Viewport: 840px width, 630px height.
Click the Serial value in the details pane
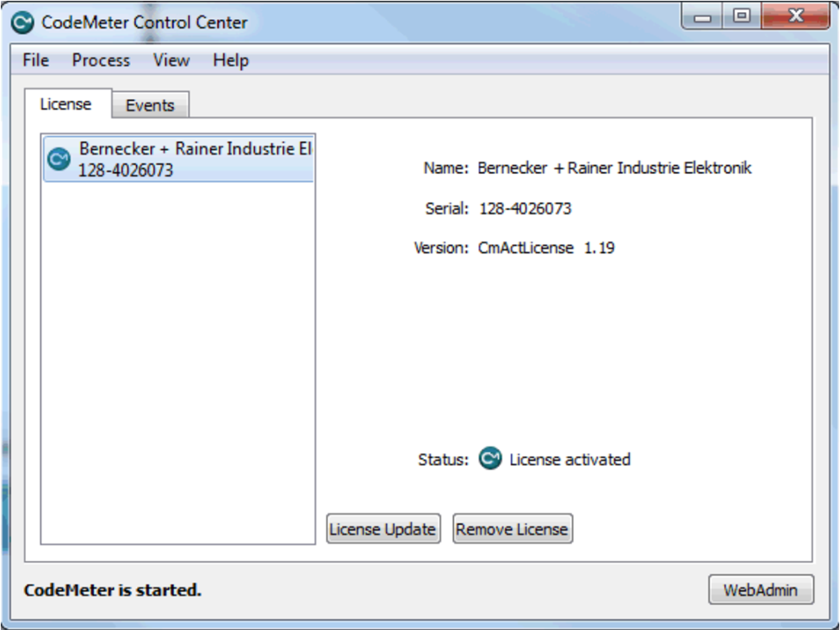pyautogui.click(x=525, y=209)
